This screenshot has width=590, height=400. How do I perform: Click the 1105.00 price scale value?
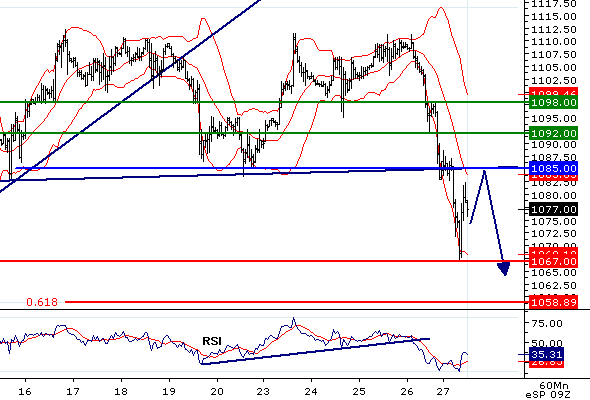coord(553,68)
